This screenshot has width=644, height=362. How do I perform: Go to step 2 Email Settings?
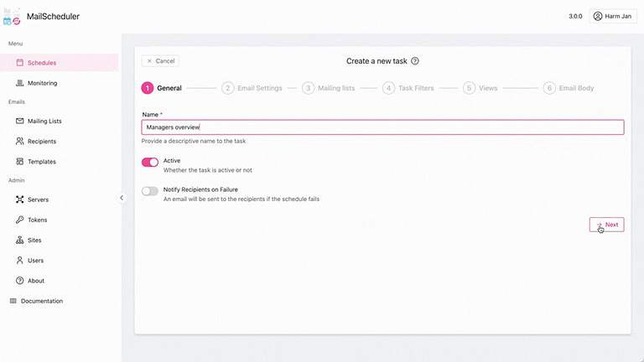[252, 88]
